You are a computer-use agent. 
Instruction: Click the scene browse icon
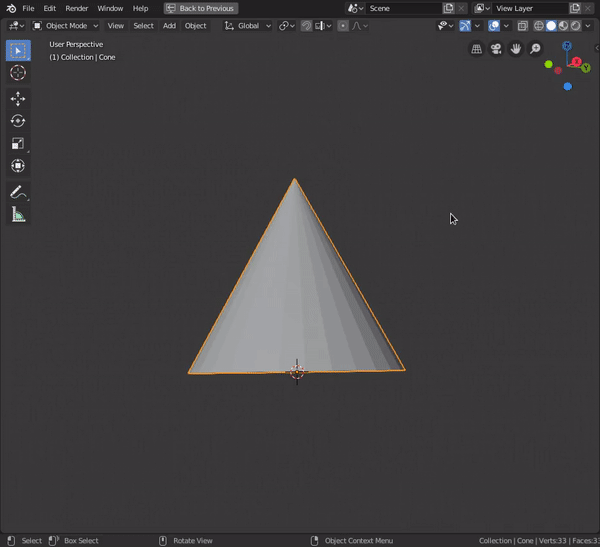point(355,8)
